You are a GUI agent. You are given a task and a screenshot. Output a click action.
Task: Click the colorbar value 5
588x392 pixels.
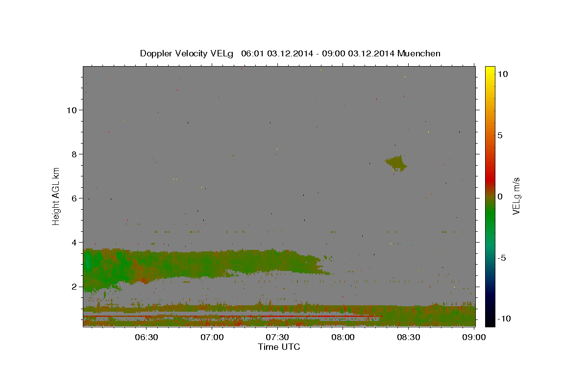[x=500, y=135]
